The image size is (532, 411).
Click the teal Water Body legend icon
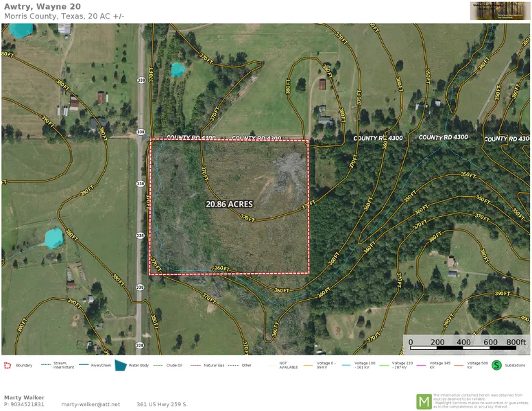pyautogui.click(x=121, y=365)
